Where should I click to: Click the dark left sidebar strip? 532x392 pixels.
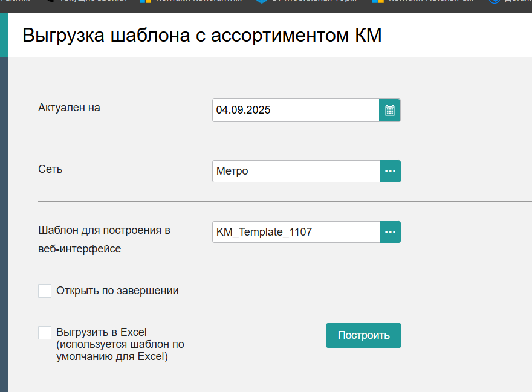[x=4, y=225]
